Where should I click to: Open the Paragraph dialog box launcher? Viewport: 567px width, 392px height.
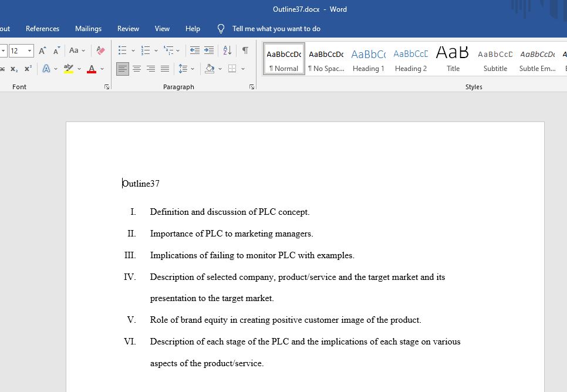click(252, 87)
